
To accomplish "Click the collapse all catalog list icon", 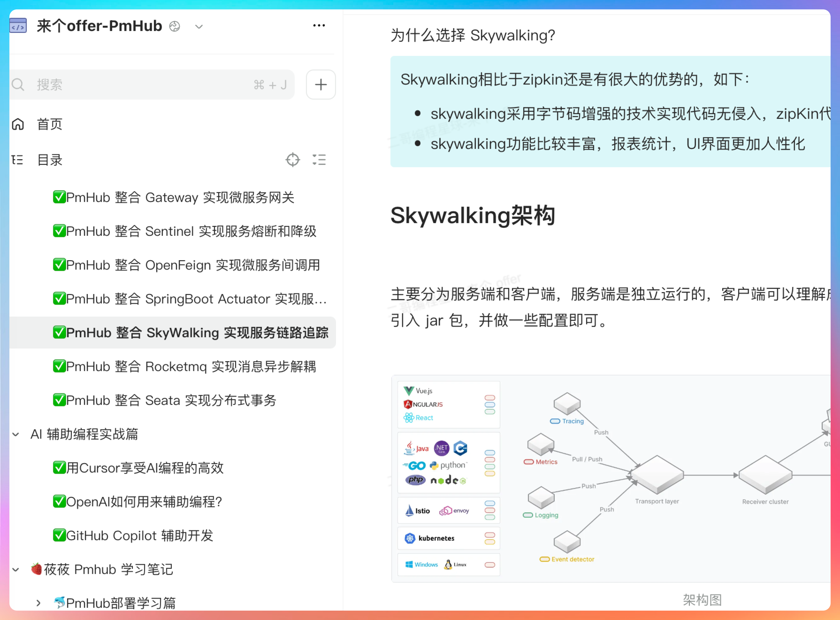I will click(319, 159).
